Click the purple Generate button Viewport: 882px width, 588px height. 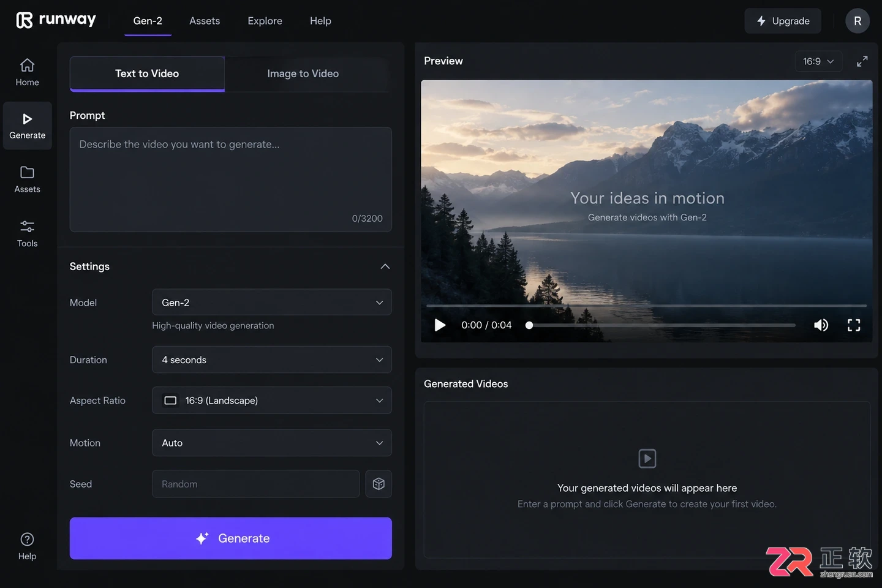pyautogui.click(x=231, y=538)
